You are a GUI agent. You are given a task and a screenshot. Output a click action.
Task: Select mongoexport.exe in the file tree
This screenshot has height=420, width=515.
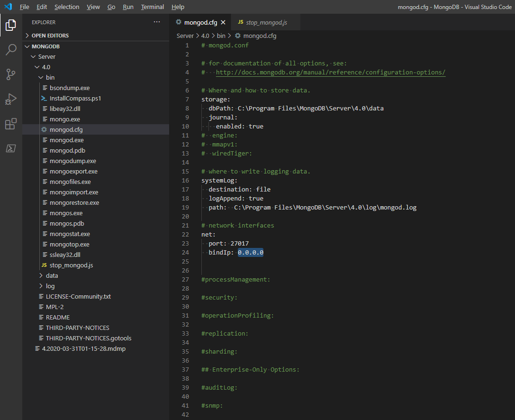tap(96, 171)
